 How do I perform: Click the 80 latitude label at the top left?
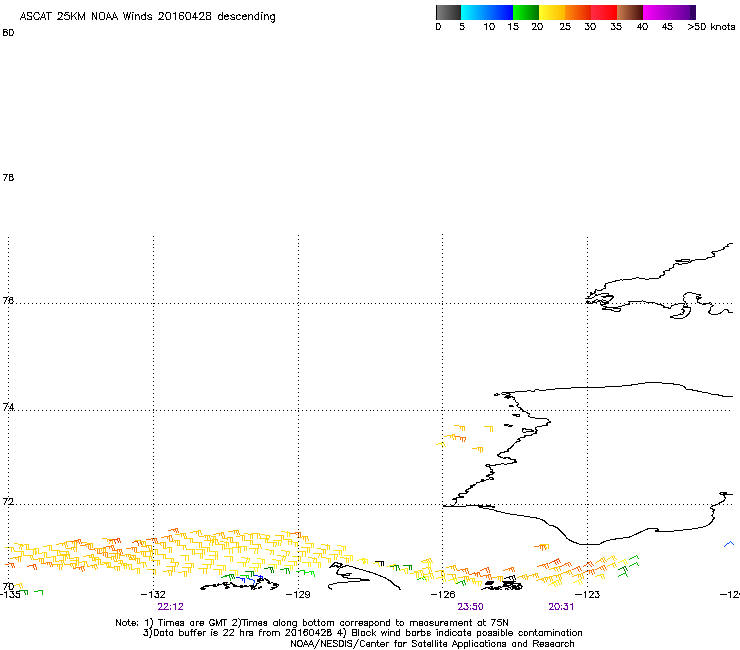(8, 33)
